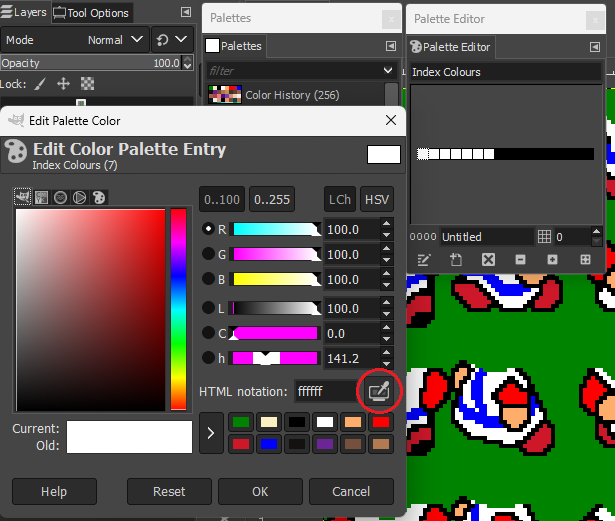The image size is (615, 521).
Task: Expand the palettes filter dropdown arrow
Action: 388,71
